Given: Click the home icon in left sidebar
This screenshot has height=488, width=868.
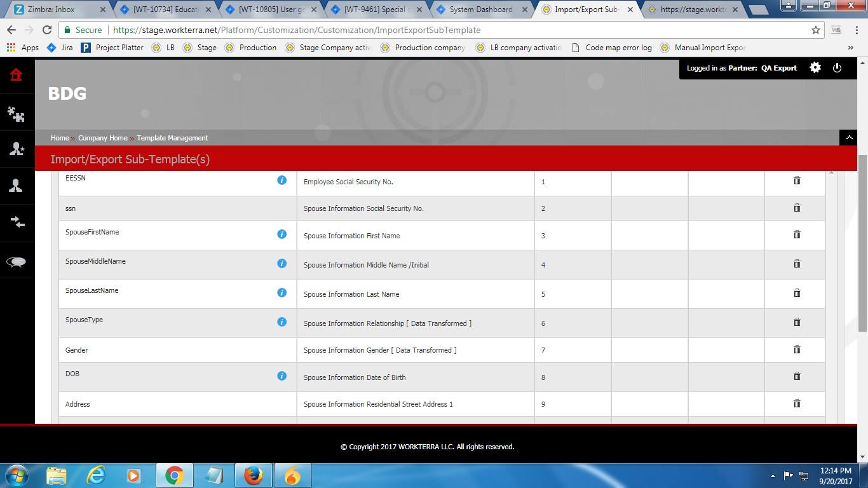Looking at the screenshot, I should [x=17, y=75].
